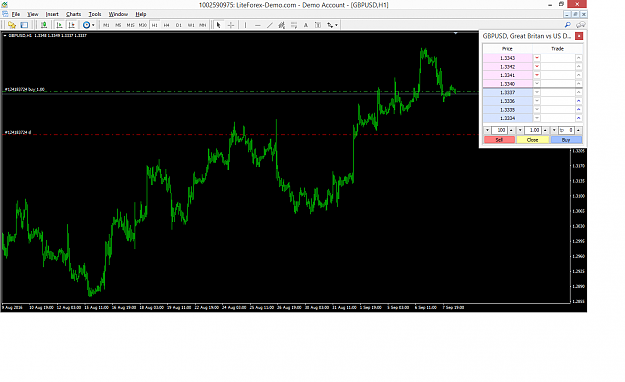
Task: Switch chart to H1 timeframe
Action: (155, 25)
